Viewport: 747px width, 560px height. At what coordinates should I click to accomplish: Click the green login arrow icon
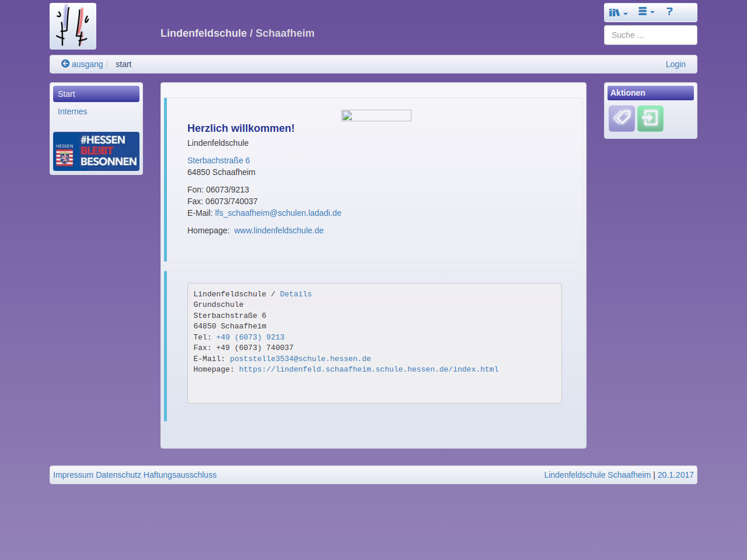650,118
